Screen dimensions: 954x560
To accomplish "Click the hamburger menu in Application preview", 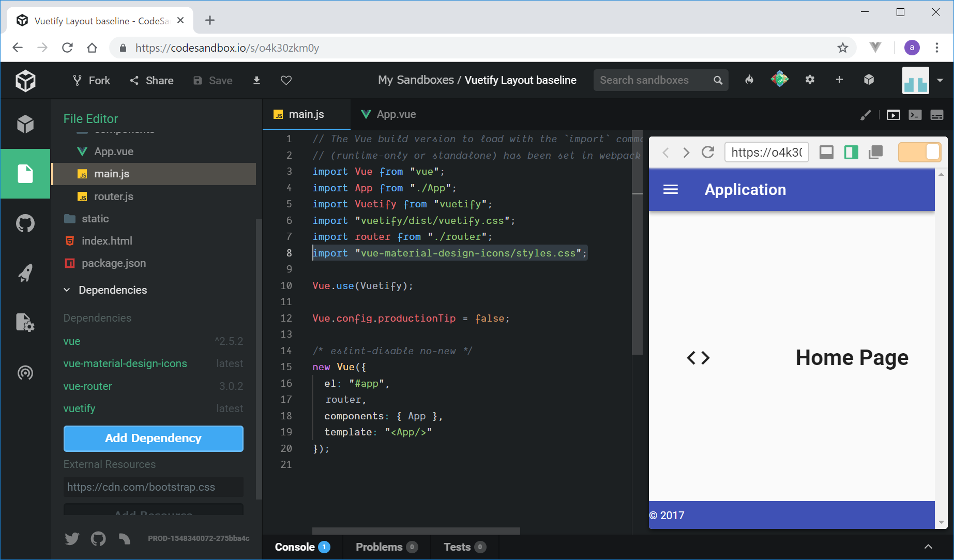I will pos(671,190).
